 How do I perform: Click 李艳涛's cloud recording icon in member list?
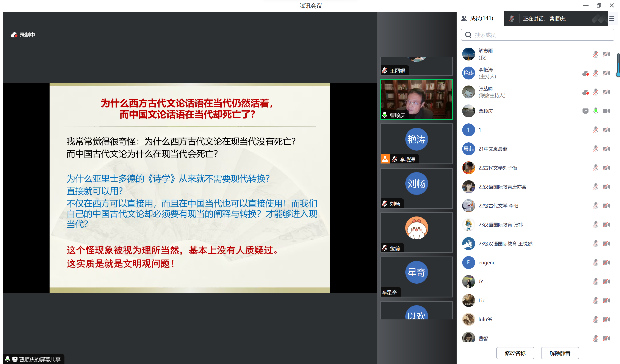tap(586, 73)
